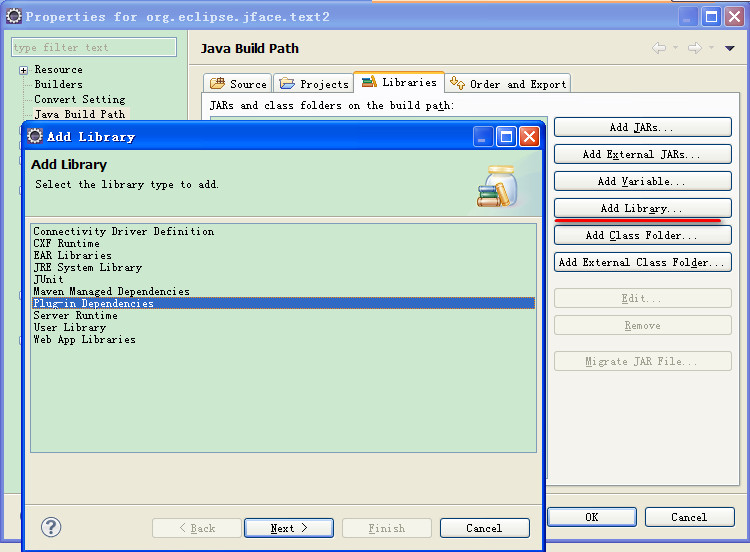This screenshot has width=750, height=552.
Task: Click the Migrate JAR File... button
Action: (642, 361)
